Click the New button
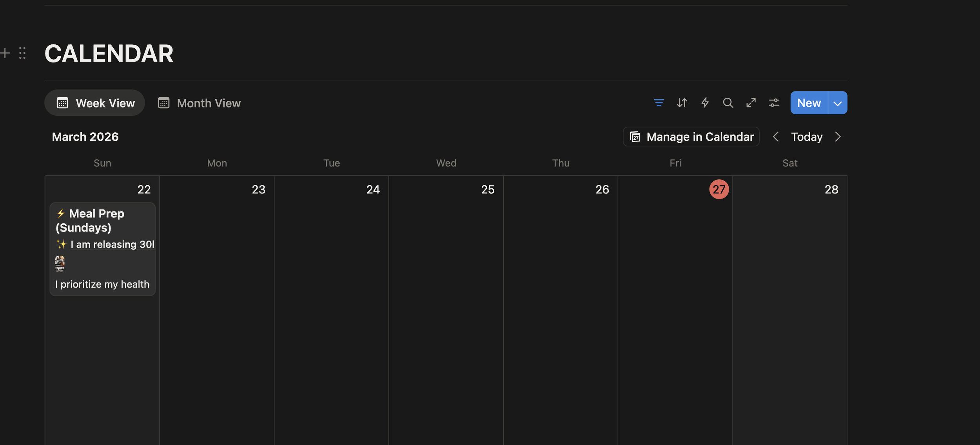 (809, 103)
